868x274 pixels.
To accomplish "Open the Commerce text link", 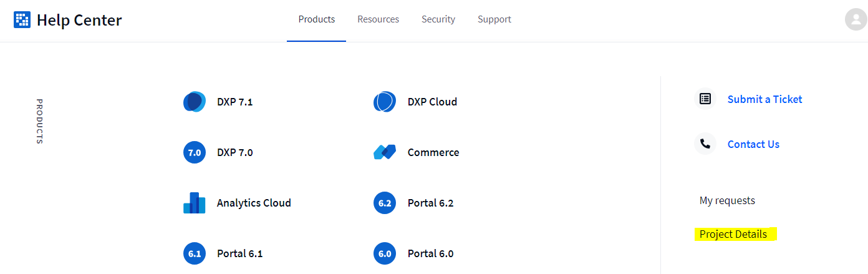I will click(433, 152).
